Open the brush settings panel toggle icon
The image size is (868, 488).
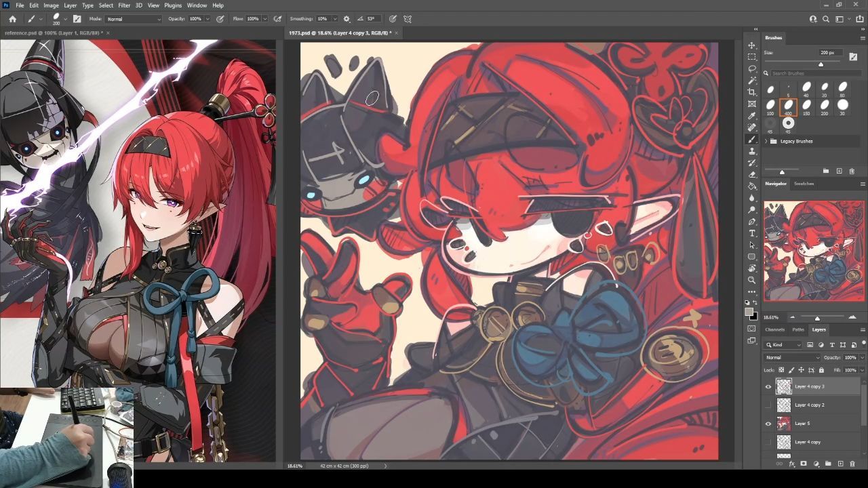pos(77,19)
